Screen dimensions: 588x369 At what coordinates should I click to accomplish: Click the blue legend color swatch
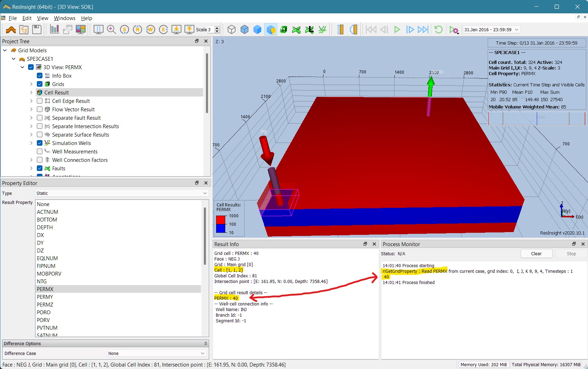click(x=221, y=229)
